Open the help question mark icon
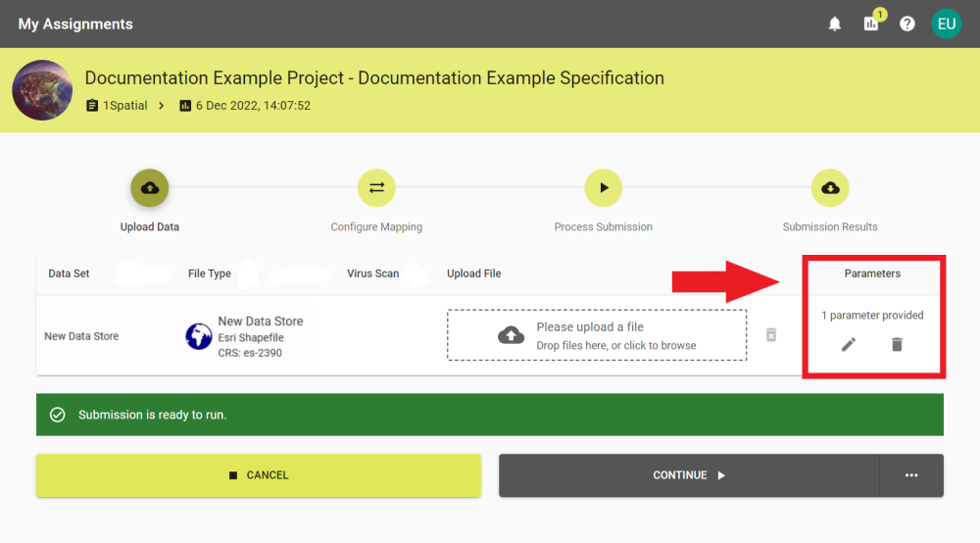980x543 pixels. tap(906, 24)
